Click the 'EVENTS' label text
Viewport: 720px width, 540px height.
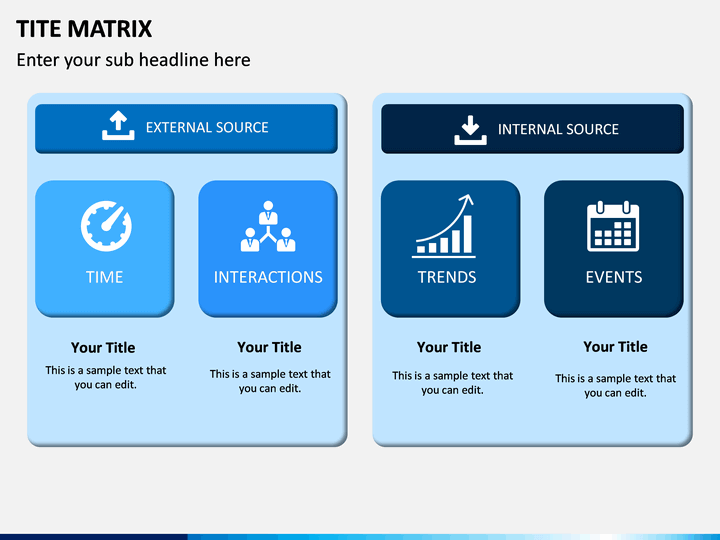click(614, 277)
